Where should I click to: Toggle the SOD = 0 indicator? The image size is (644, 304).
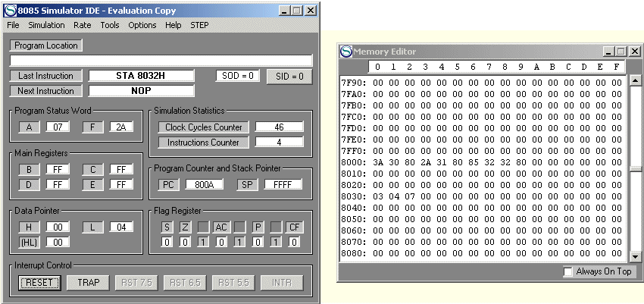[x=238, y=76]
